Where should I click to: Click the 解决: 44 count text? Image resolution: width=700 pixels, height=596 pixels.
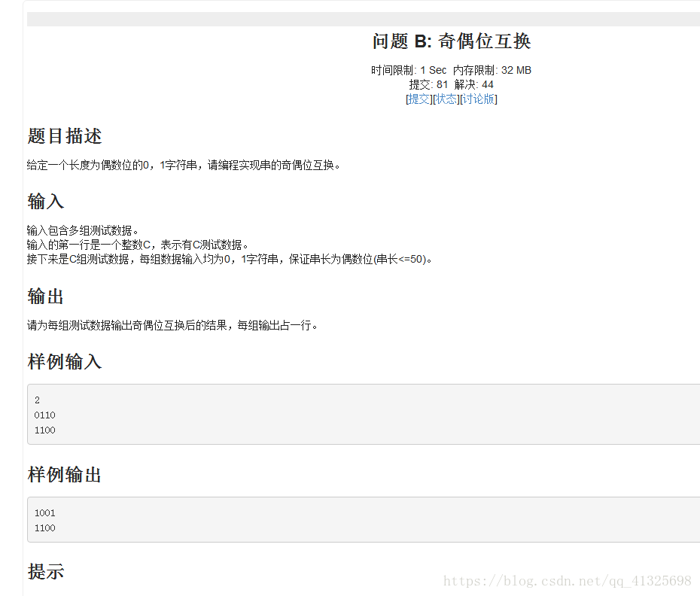(473, 85)
